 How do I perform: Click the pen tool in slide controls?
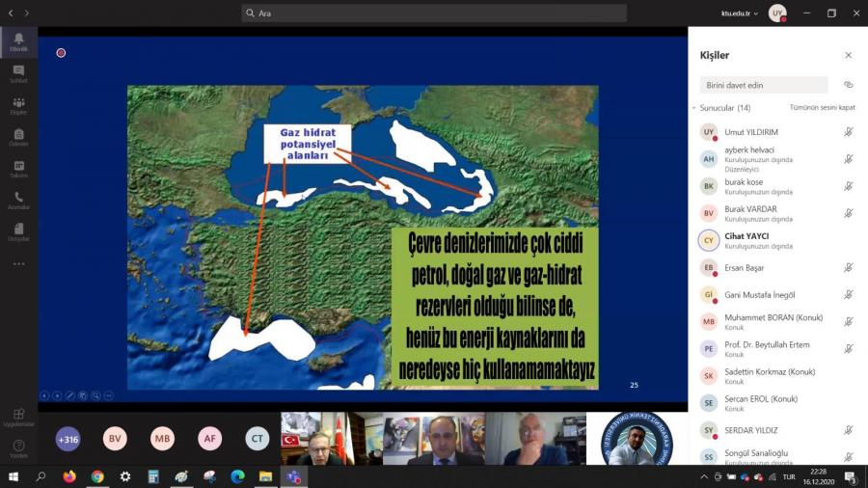tap(69, 395)
